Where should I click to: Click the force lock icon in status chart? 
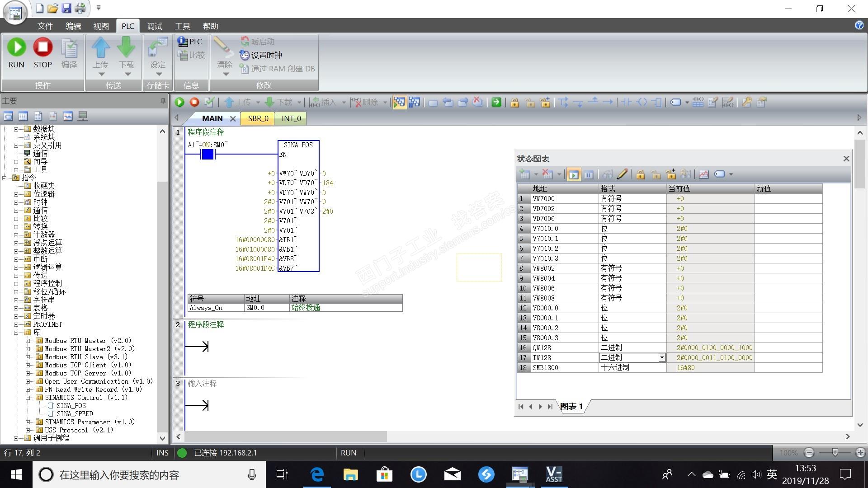pos(640,174)
